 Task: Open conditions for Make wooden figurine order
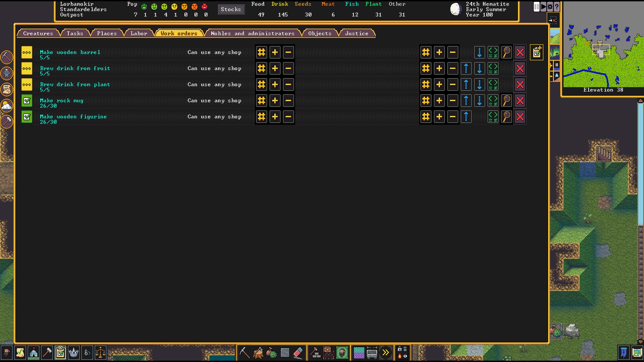(x=493, y=117)
